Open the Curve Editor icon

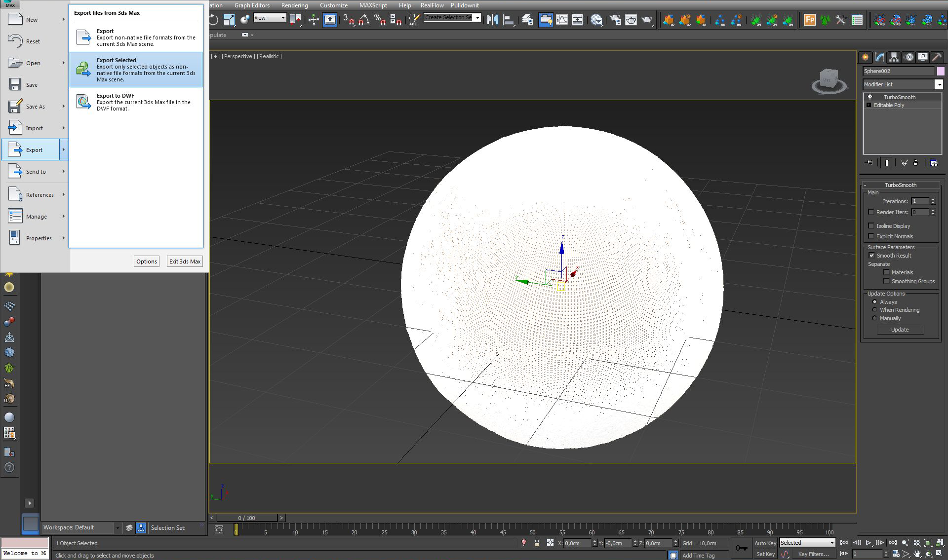562,20
